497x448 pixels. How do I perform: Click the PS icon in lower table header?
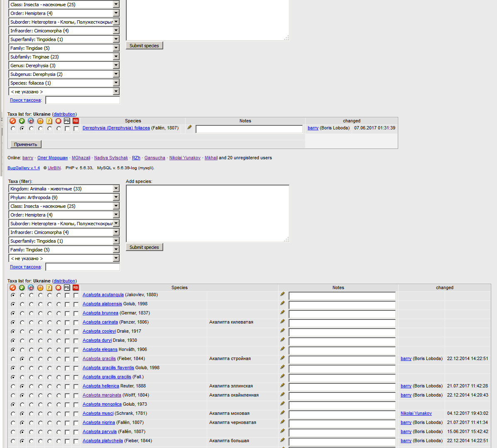(x=67, y=287)
